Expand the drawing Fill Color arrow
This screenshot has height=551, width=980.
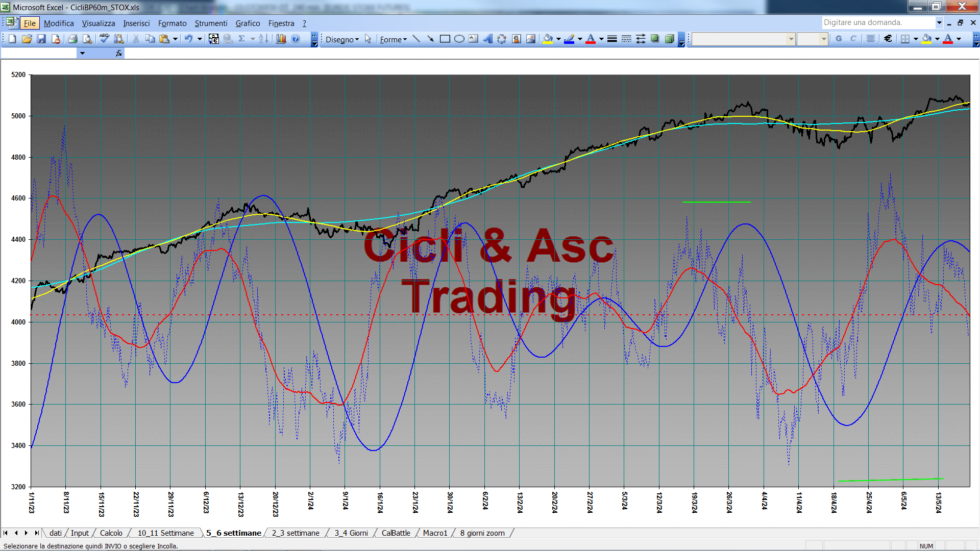tap(558, 39)
